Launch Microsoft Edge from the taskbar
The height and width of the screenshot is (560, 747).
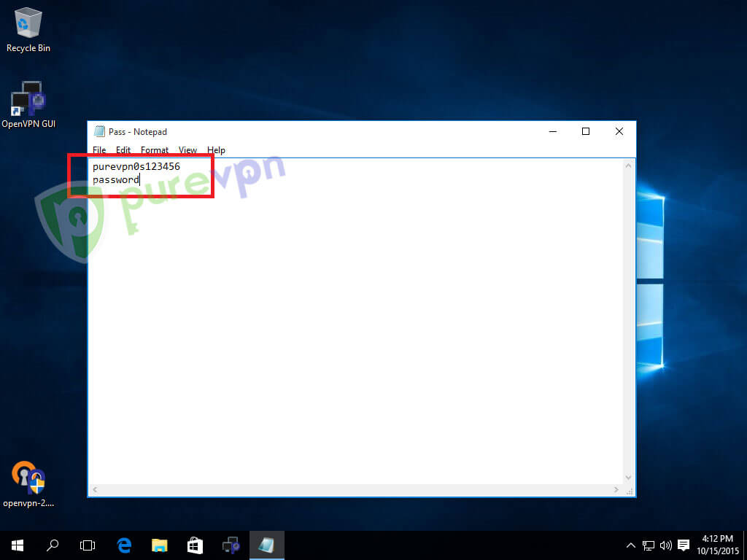pos(124,545)
